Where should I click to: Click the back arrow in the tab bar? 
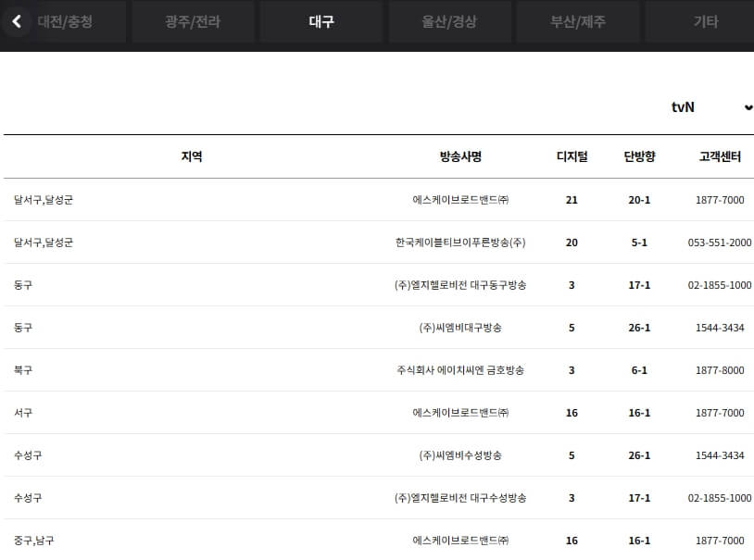click(17, 21)
